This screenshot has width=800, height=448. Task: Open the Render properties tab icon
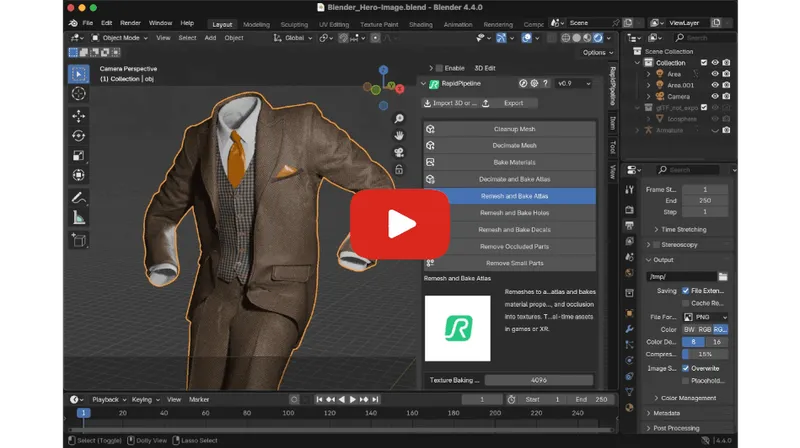click(x=629, y=210)
